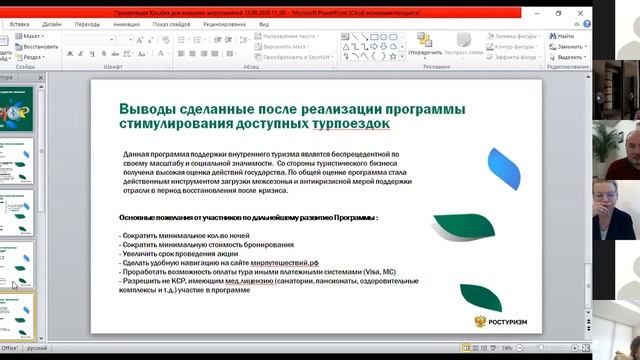Select the rectangle shape
This screenshot has height=360, width=640.
(374, 37)
